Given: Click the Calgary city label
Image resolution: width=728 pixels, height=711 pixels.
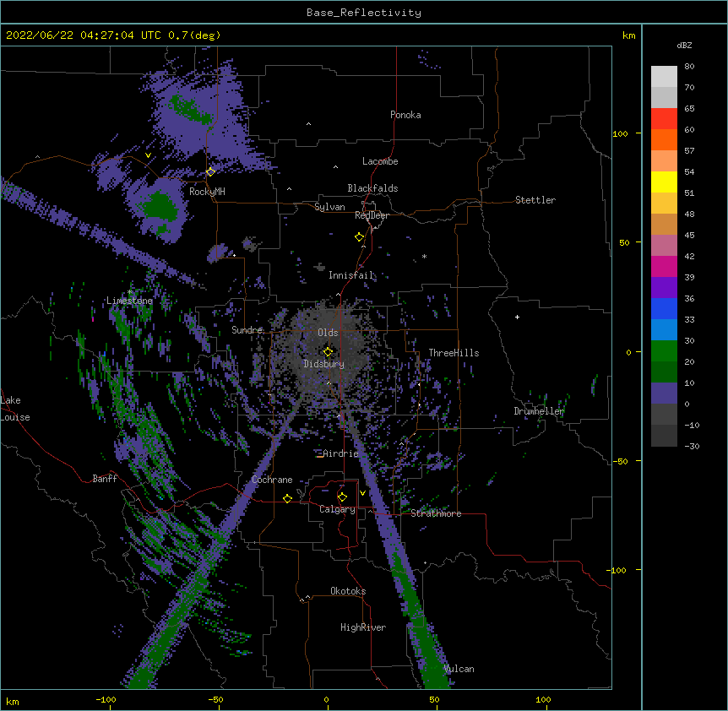Looking at the screenshot, I should click(x=337, y=509).
